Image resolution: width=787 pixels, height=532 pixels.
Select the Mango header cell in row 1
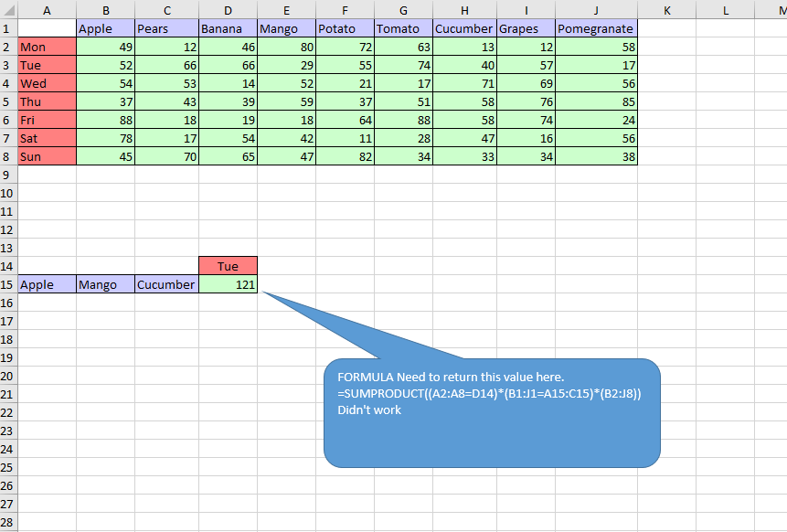coord(287,28)
